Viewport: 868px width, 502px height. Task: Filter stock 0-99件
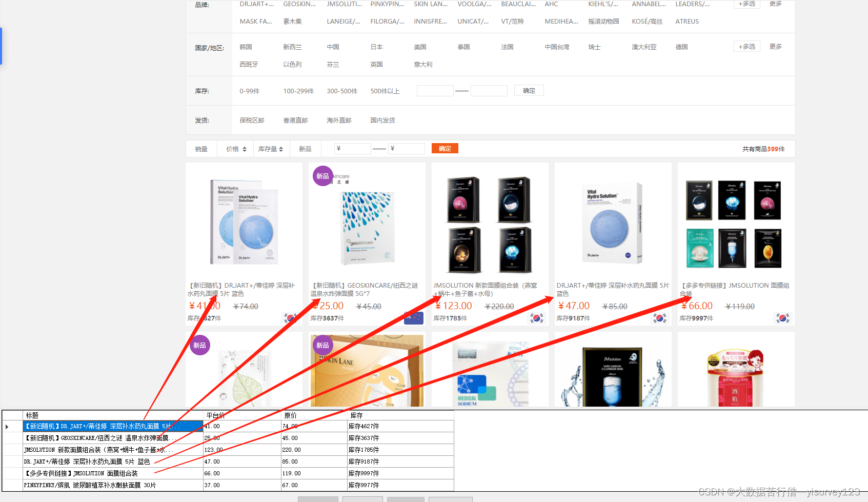[250, 91]
